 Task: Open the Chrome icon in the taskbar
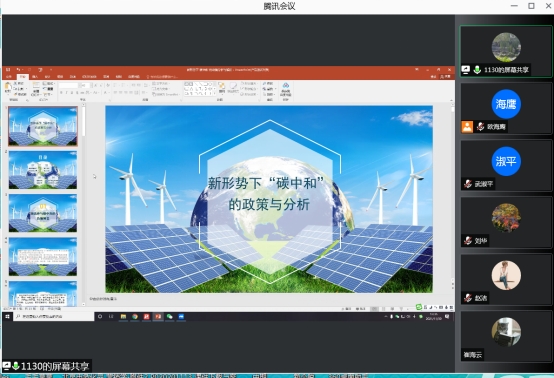pyautogui.click(x=135, y=317)
